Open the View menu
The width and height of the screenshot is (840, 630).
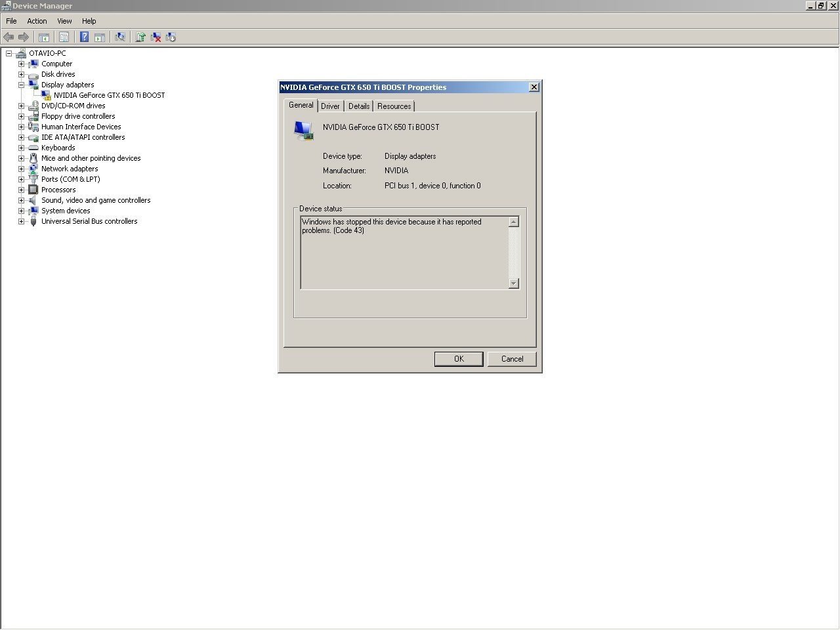coord(64,21)
